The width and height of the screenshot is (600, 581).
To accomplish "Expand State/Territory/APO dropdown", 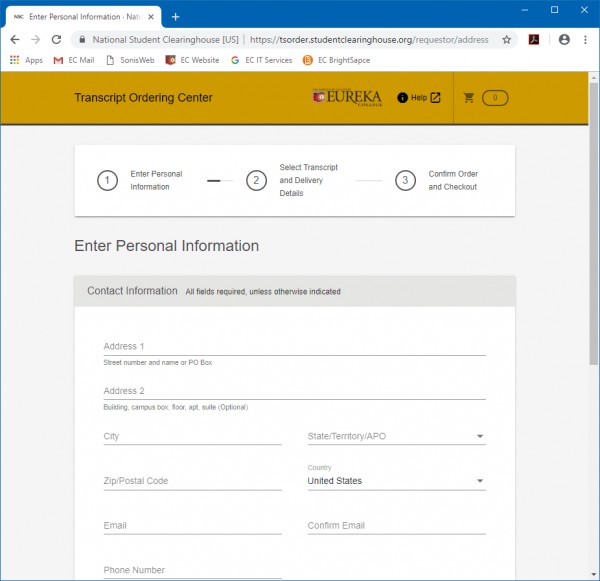I will [396, 437].
